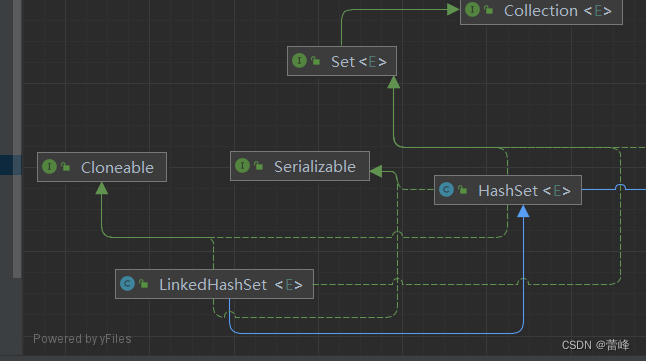Screen dimensions: 646x361
Task: Click the class icon on HashSet node
Action: point(446,190)
